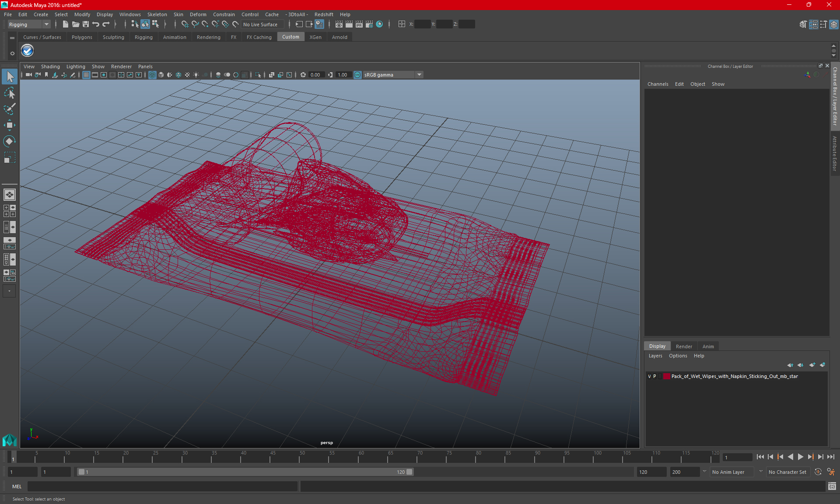The image size is (840, 504).
Task: Click the four-view layout icon
Action: coord(10,211)
